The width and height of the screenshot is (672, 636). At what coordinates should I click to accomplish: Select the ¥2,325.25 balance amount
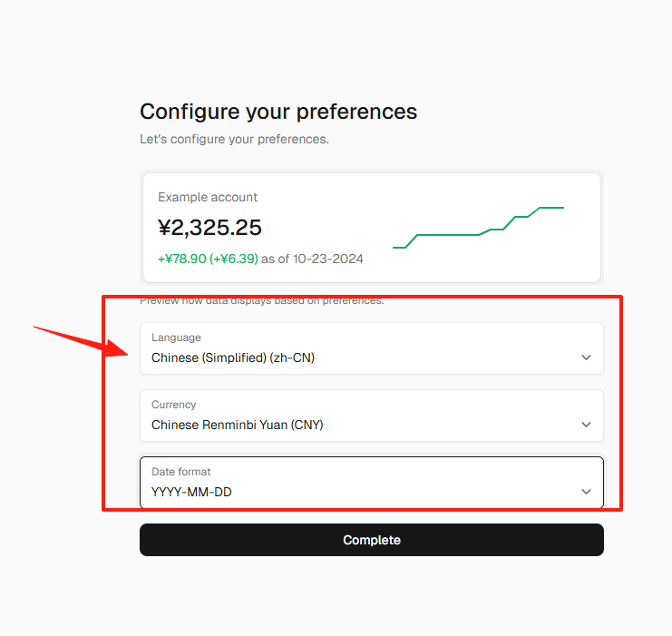[209, 228]
